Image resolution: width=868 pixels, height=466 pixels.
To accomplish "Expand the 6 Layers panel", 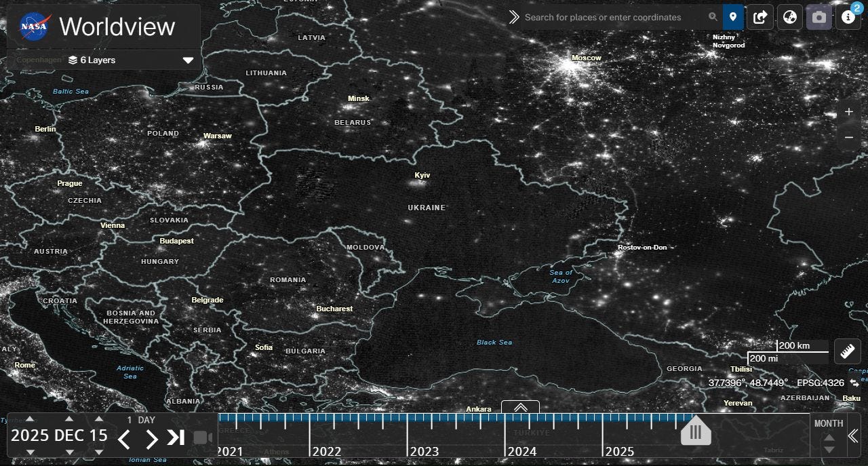I will (188, 60).
